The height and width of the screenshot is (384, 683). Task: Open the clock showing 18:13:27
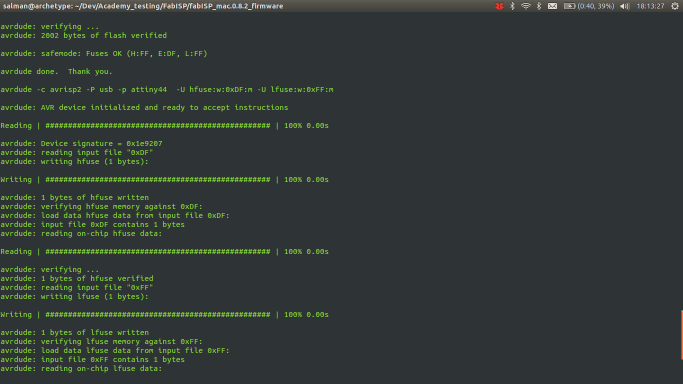point(650,6)
